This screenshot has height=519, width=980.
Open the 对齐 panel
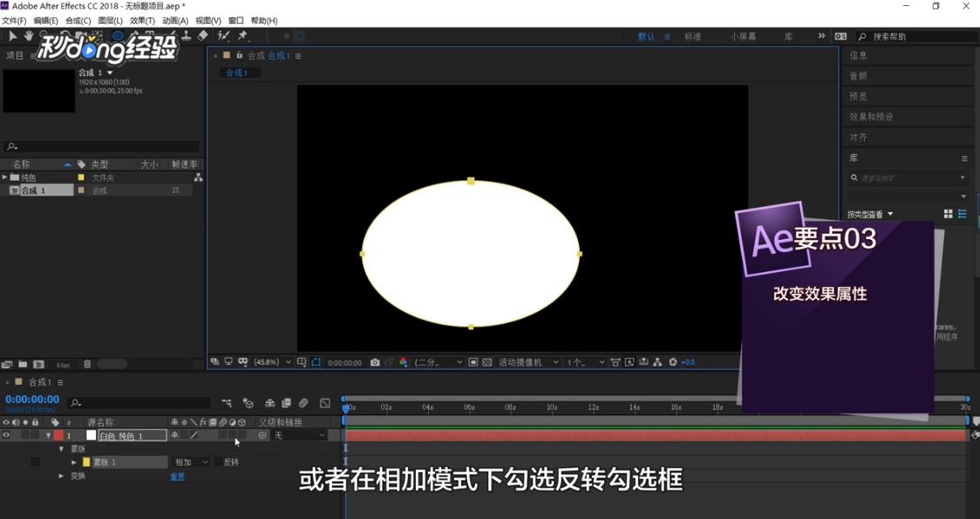[x=858, y=137]
